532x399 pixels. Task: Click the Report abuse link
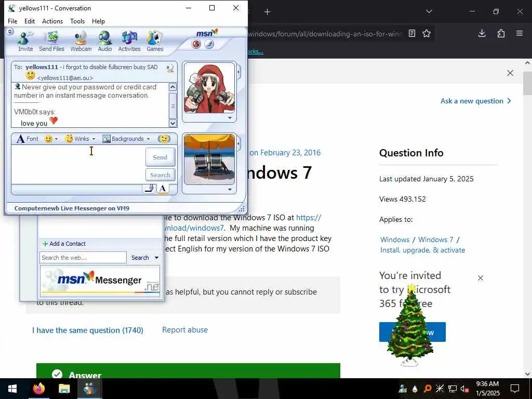185,330
